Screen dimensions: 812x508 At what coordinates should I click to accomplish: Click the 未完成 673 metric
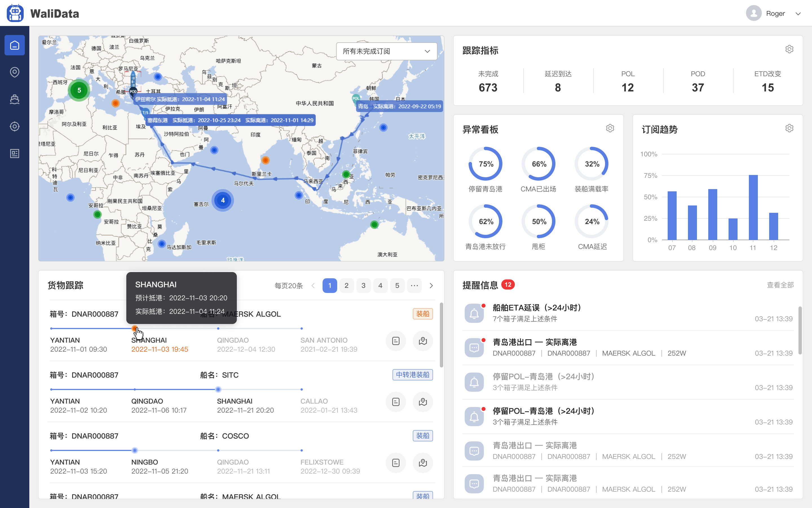click(488, 81)
